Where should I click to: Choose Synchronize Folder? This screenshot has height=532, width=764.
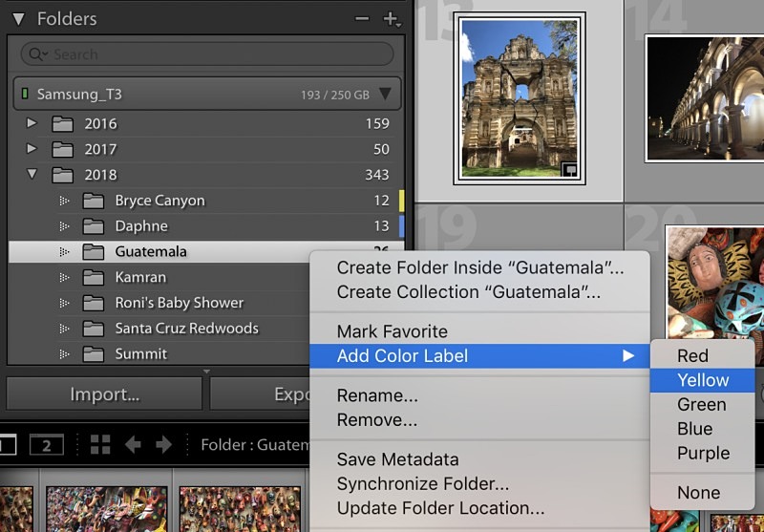tap(480, 483)
